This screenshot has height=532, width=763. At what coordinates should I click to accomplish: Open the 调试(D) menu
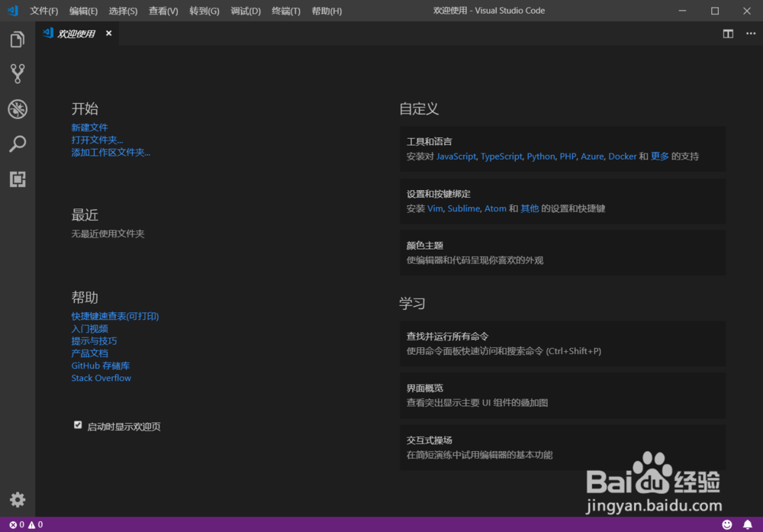246,11
